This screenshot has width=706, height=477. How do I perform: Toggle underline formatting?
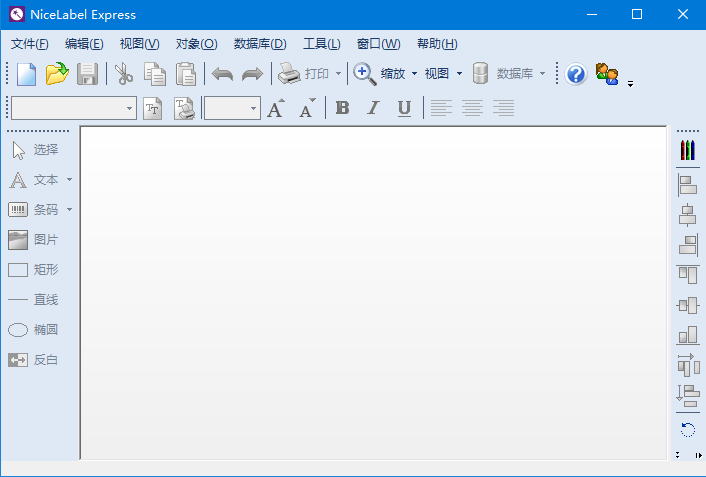(404, 109)
